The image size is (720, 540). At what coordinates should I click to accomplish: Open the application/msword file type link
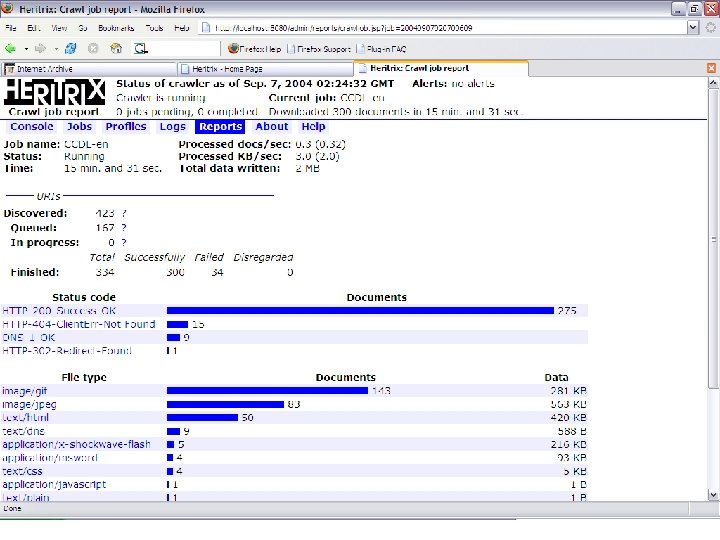point(50,458)
